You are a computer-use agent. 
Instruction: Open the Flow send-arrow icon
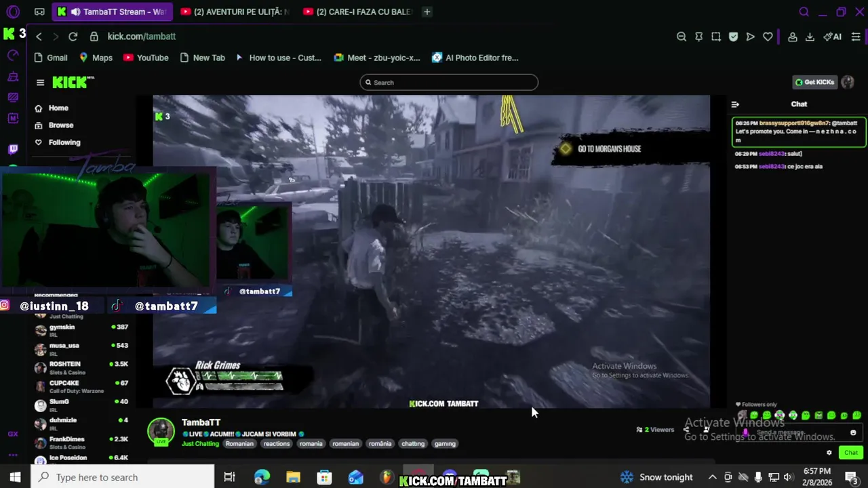point(750,37)
